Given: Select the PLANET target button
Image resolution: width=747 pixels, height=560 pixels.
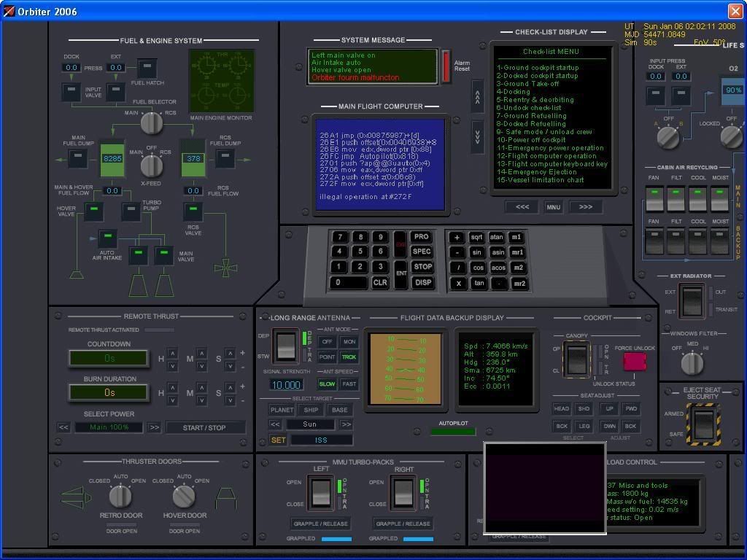Looking at the screenshot, I should click(x=282, y=410).
